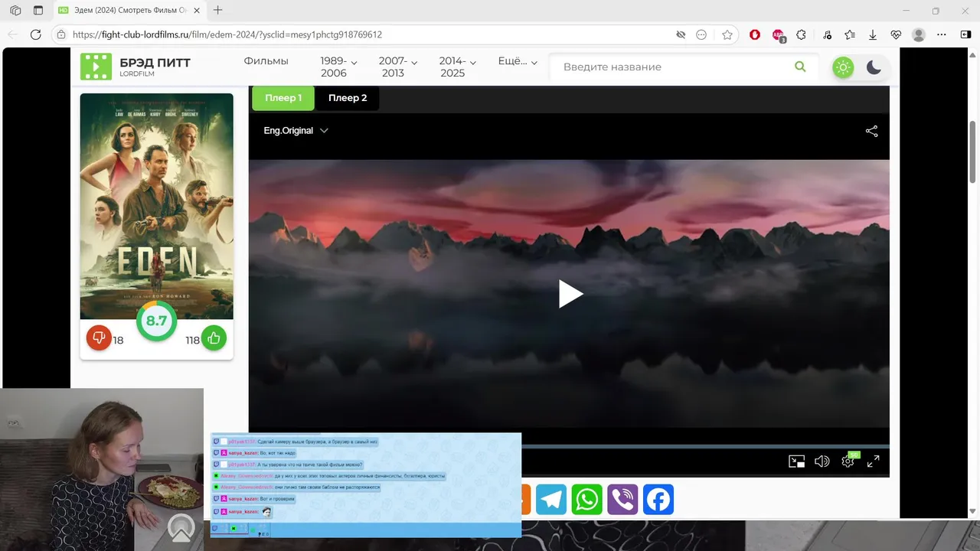Open the browser workspaces icon

tap(15, 11)
